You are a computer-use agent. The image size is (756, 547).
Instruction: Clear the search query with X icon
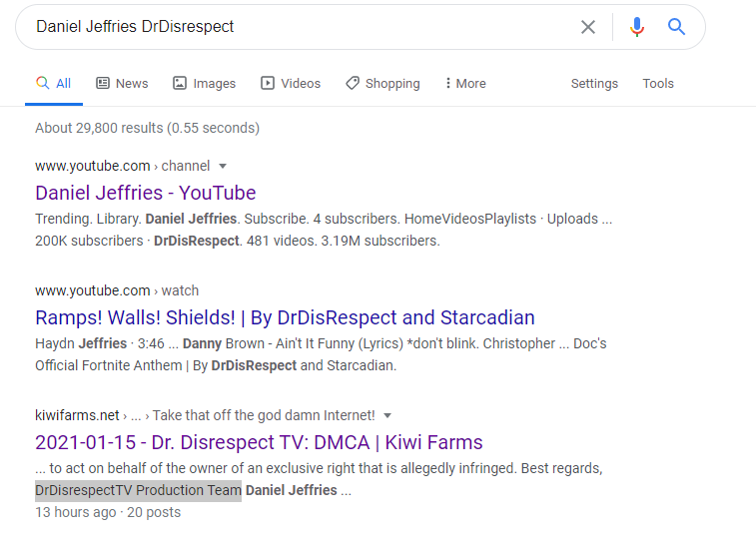coord(588,27)
